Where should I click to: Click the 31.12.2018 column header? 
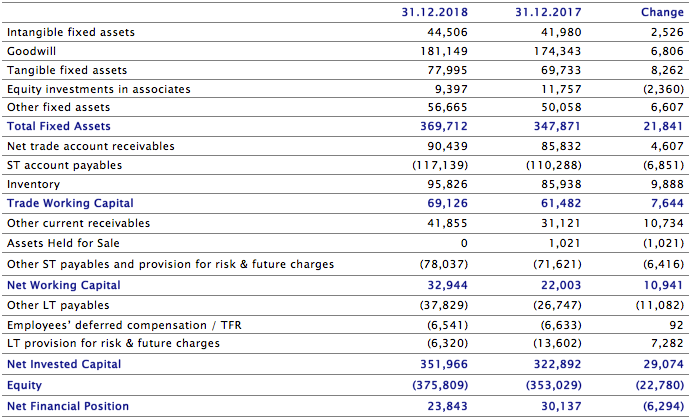pyautogui.click(x=434, y=12)
